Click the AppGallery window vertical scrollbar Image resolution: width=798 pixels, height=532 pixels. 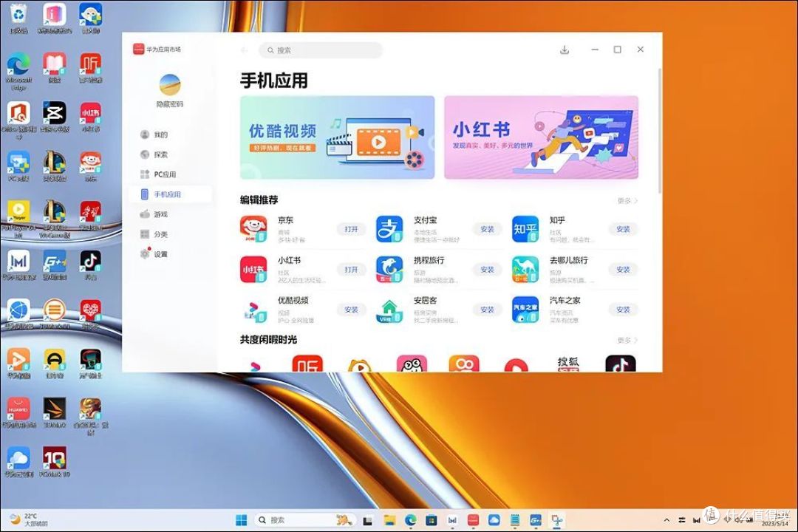660,130
